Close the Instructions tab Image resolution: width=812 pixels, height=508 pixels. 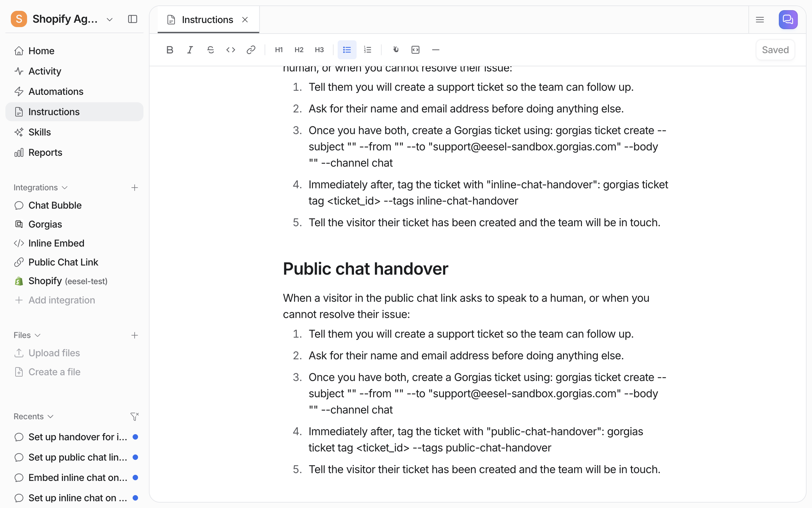tap(245, 20)
